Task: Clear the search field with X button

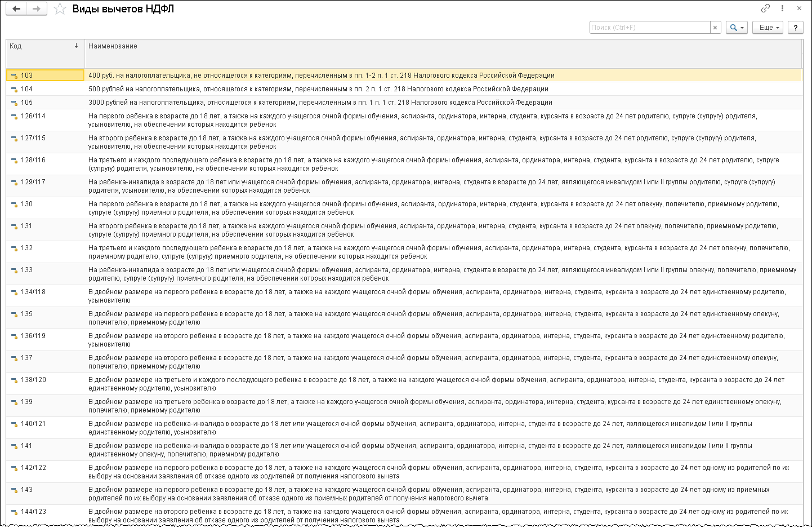Action: click(715, 28)
